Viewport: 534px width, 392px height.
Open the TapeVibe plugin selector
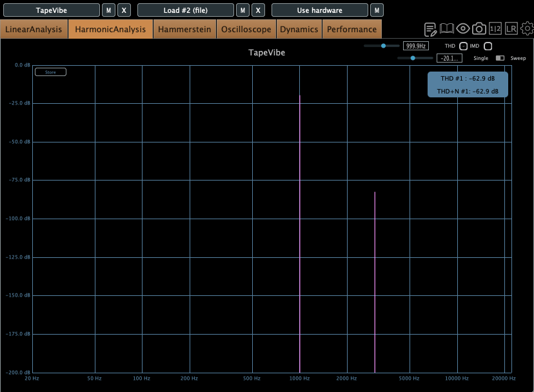(x=51, y=10)
